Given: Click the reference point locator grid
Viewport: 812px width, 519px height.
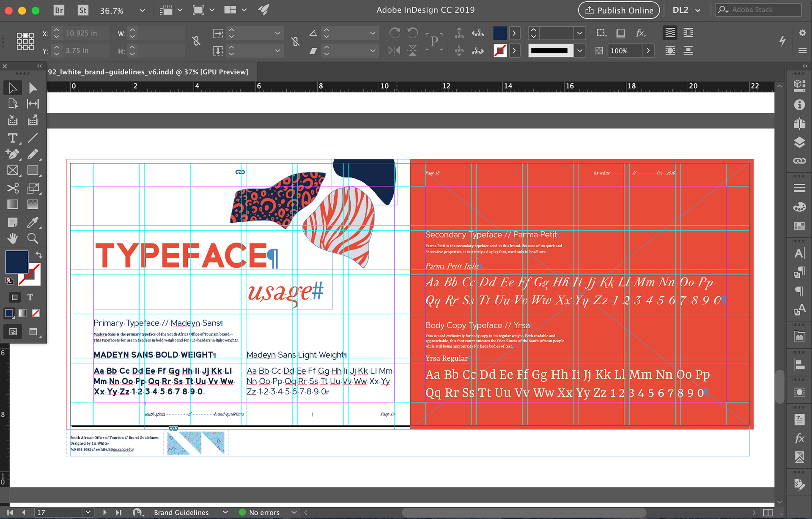Looking at the screenshot, I should pos(25,41).
